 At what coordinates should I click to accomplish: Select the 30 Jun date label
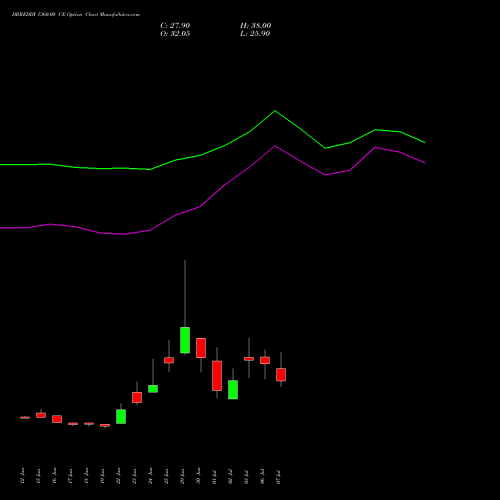coord(198,476)
